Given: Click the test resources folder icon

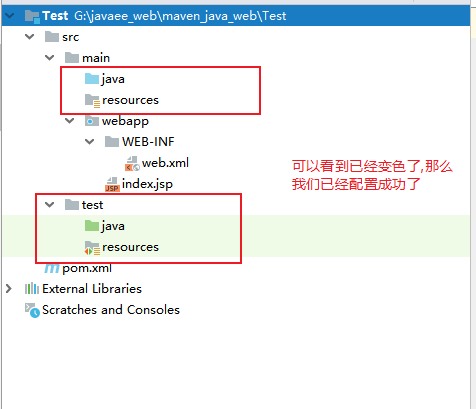Looking at the screenshot, I should tap(92, 248).
